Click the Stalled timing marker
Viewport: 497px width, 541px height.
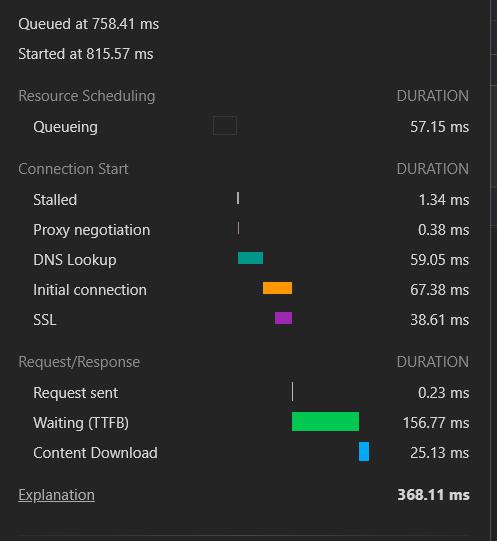pyautogui.click(x=238, y=198)
